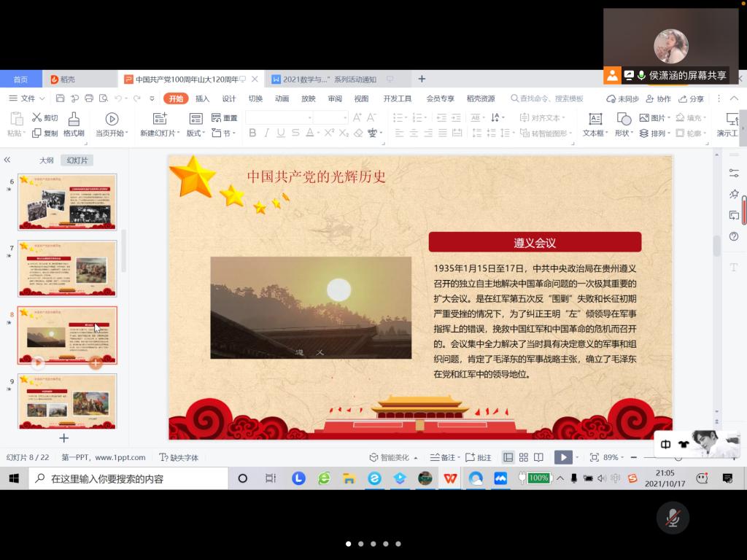Click the slideshow play icon in status bar
Screen dimensions: 747x560
pyautogui.click(x=562, y=457)
